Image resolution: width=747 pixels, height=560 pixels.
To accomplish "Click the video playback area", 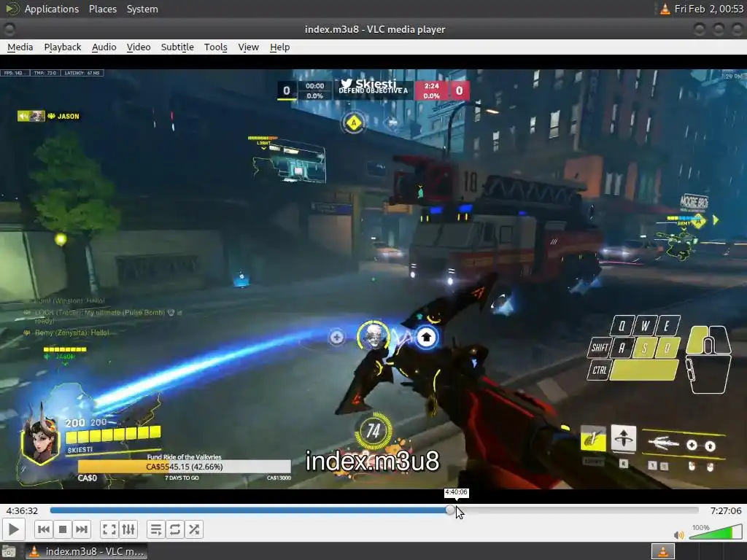I will [373, 279].
